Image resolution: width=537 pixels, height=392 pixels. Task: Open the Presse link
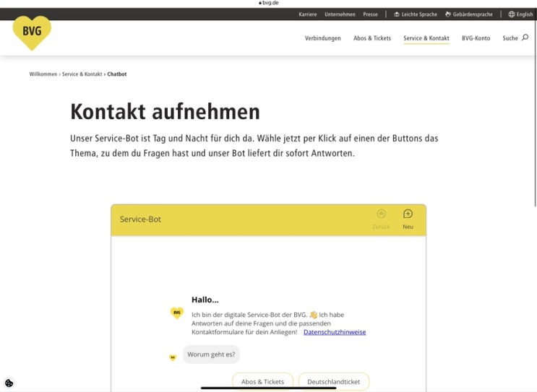(x=370, y=14)
